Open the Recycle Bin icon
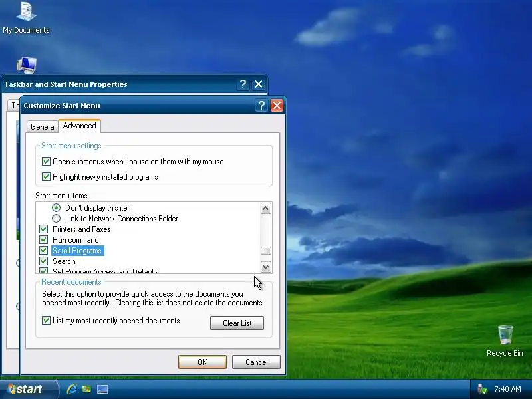The height and width of the screenshot is (399, 532). pyautogui.click(x=505, y=341)
